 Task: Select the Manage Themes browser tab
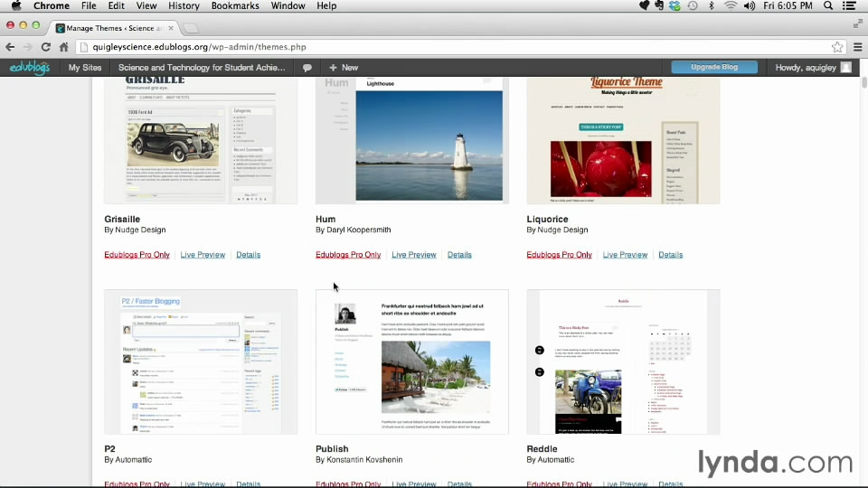(x=114, y=28)
